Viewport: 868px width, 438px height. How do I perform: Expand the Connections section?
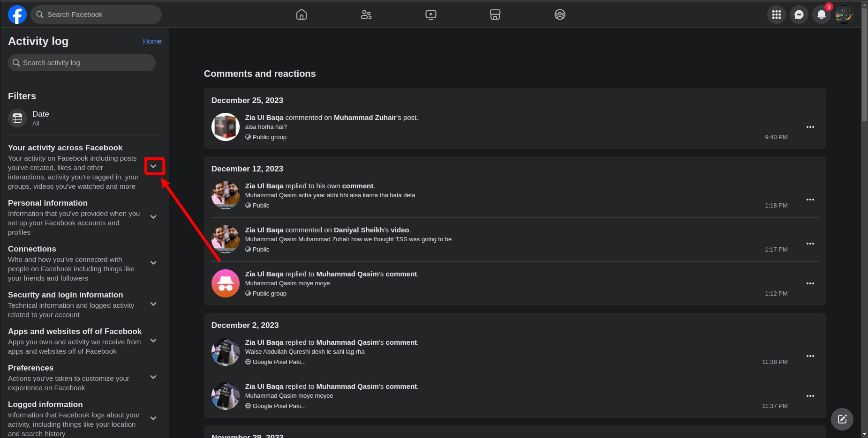click(x=153, y=263)
